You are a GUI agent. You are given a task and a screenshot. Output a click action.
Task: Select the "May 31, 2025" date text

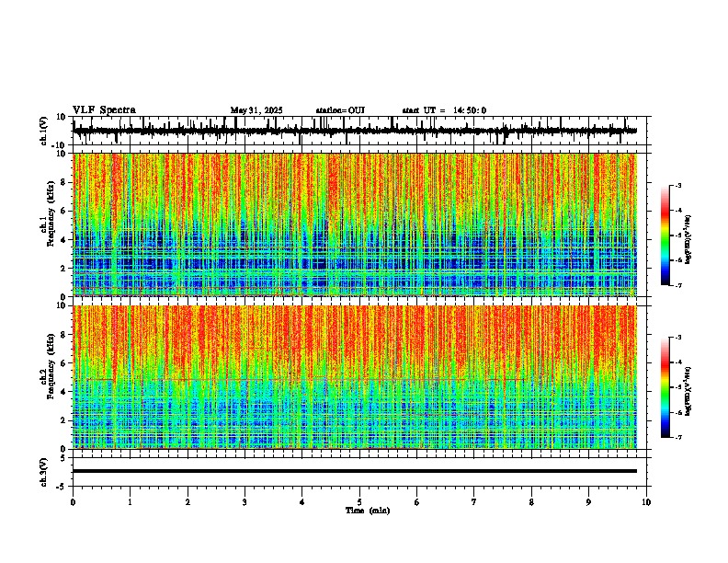point(256,110)
